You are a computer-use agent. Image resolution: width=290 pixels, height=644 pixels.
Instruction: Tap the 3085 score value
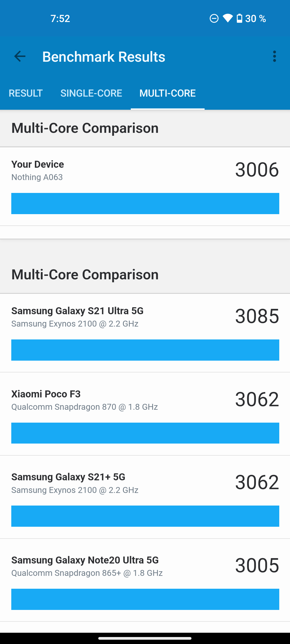(257, 316)
